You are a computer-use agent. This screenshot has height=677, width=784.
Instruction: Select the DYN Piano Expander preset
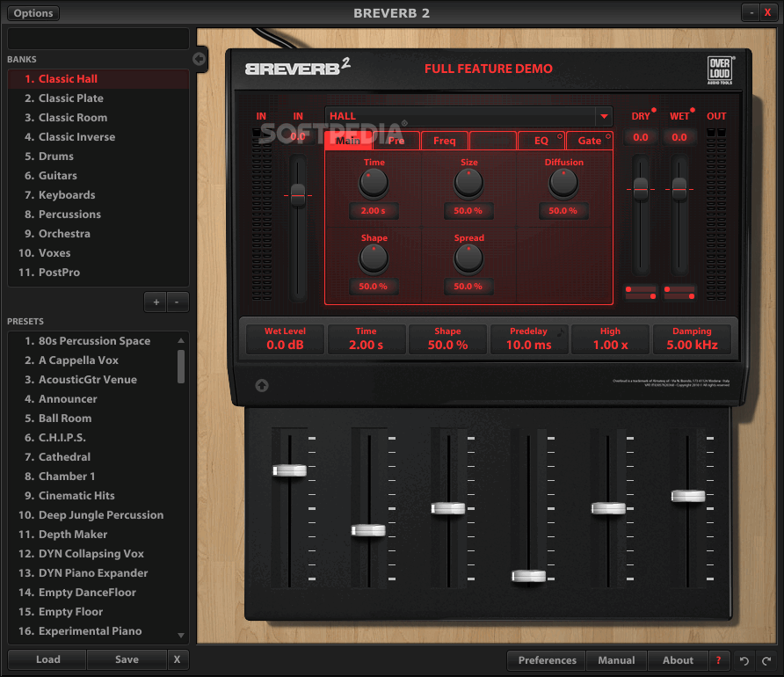coord(92,573)
